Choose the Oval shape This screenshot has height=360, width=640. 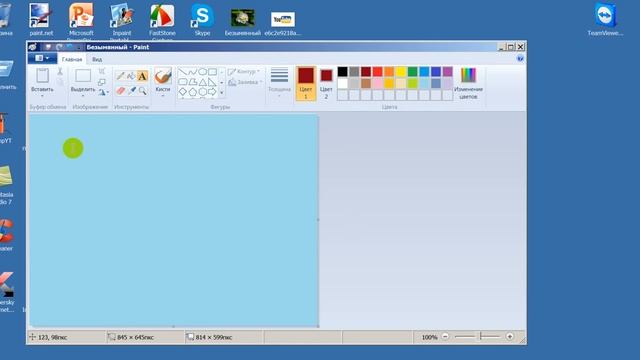202,72
